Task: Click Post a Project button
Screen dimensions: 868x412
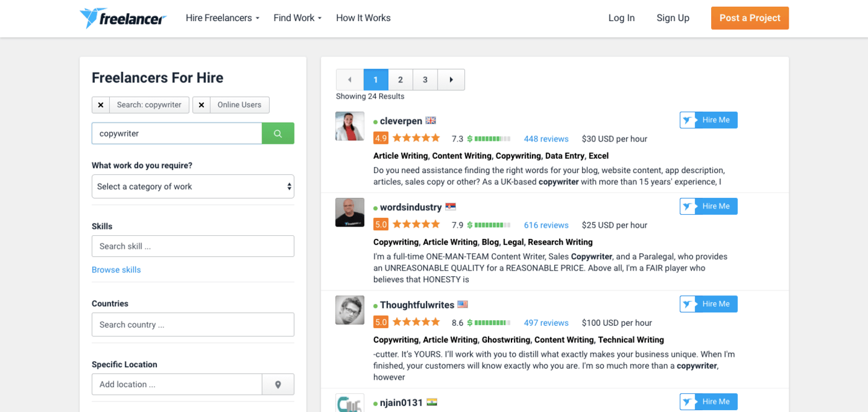Action: click(x=750, y=18)
